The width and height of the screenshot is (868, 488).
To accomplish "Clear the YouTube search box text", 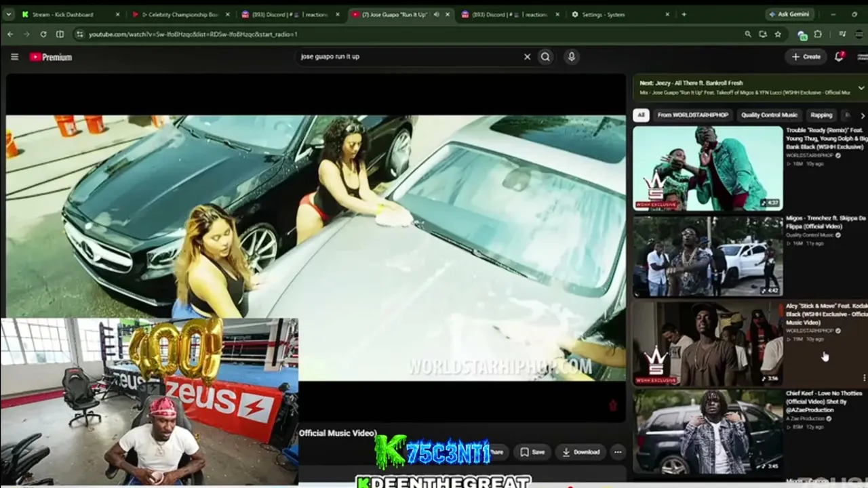I will point(527,57).
